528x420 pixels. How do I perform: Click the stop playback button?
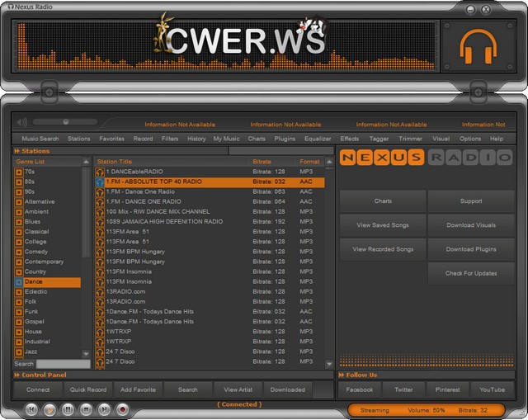pos(86,408)
